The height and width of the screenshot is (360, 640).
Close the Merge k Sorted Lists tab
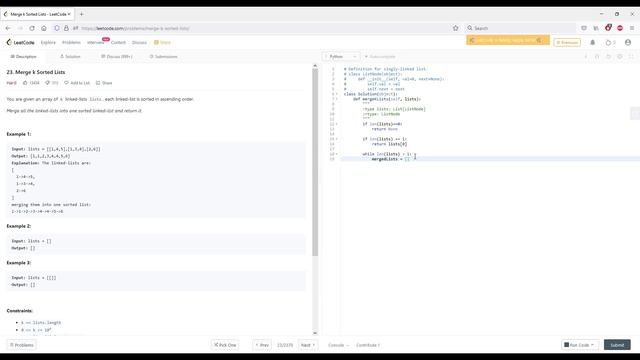click(x=69, y=14)
